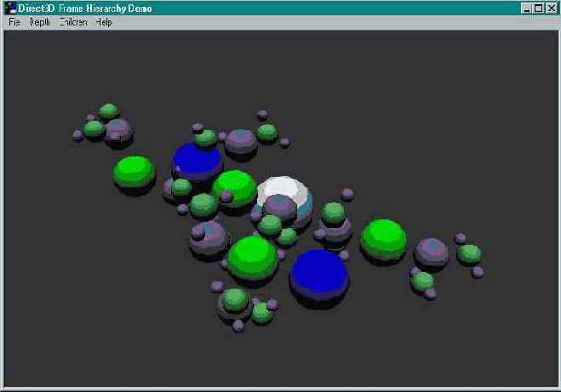Open the Children menu

pyautogui.click(x=73, y=22)
